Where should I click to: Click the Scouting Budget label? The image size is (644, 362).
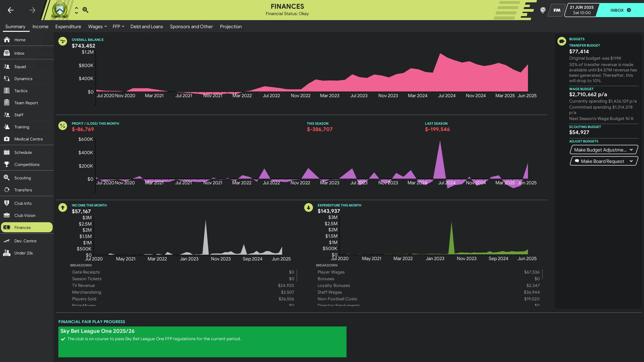click(x=585, y=127)
